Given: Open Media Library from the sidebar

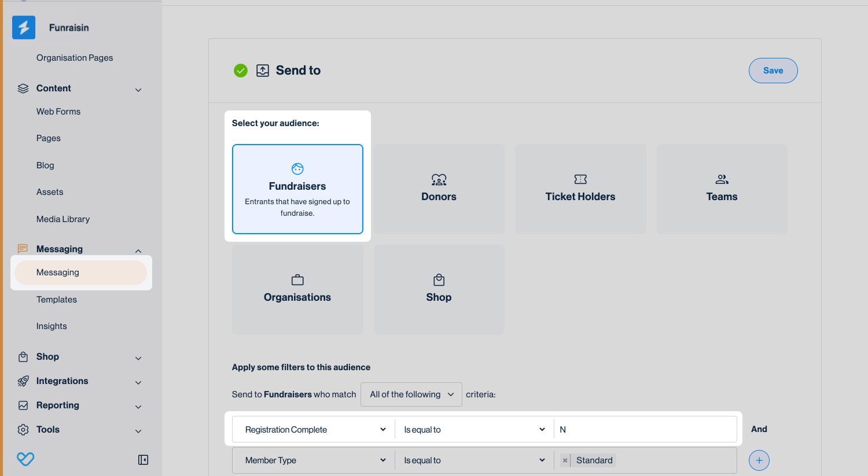Looking at the screenshot, I should click(63, 219).
